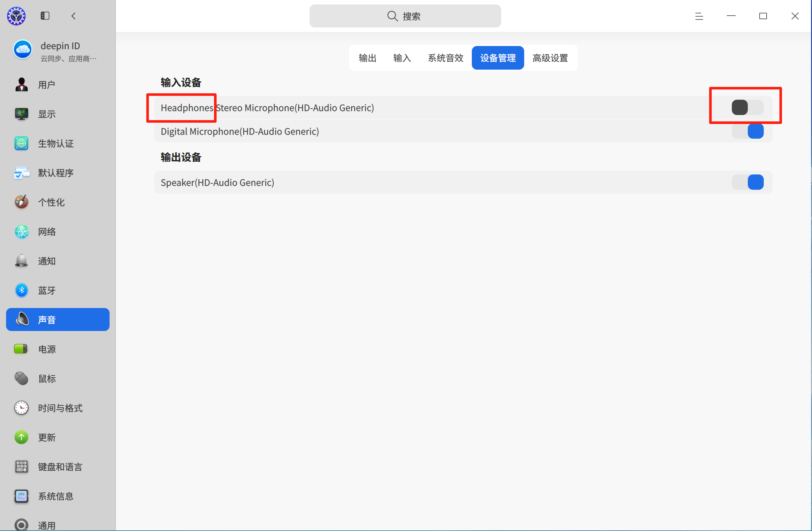Switch to the 输出 tab
Screen dimensions: 812x531
(x=367, y=58)
